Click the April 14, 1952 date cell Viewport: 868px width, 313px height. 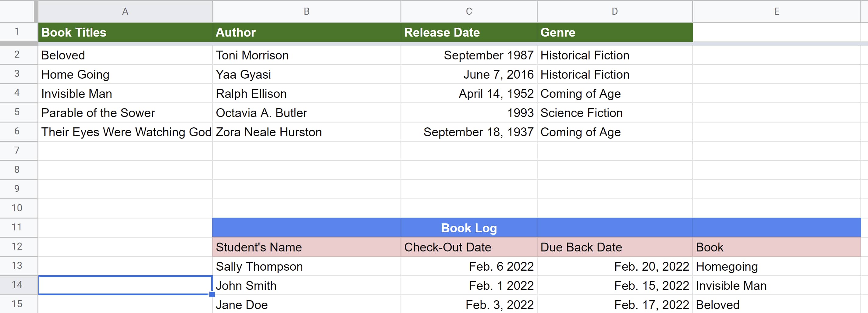click(x=469, y=94)
